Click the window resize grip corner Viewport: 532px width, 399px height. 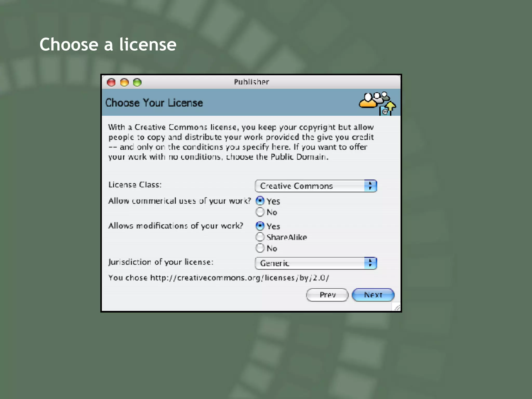point(396,307)
